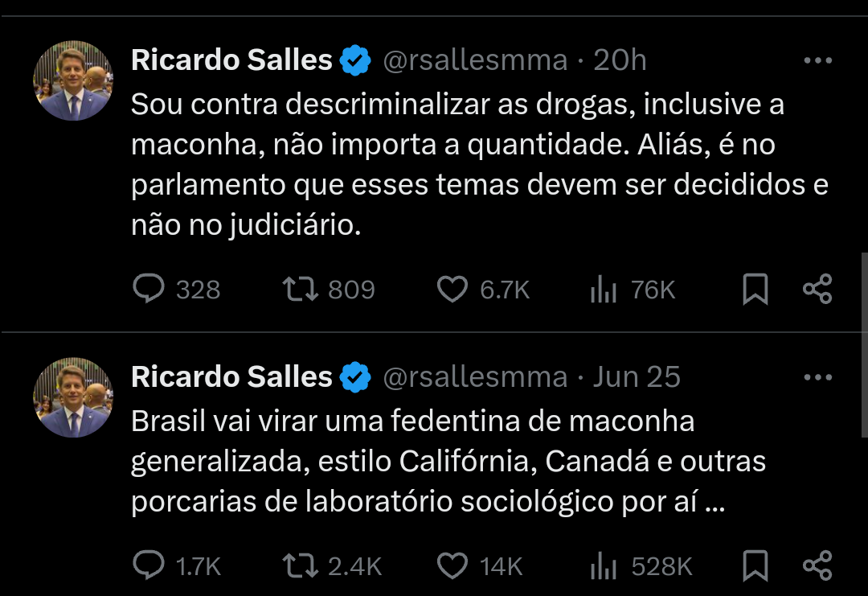The width and height of the screenshot is (868, 596).
Task: Like the tweet with 14K likes
Action: pyautogui.click(x=452, y=565)
